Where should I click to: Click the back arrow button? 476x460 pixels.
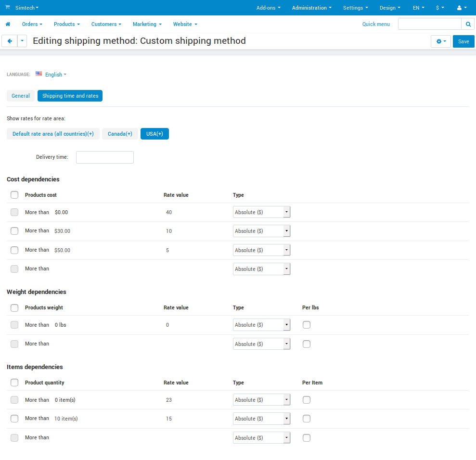[x=10, y=41]
